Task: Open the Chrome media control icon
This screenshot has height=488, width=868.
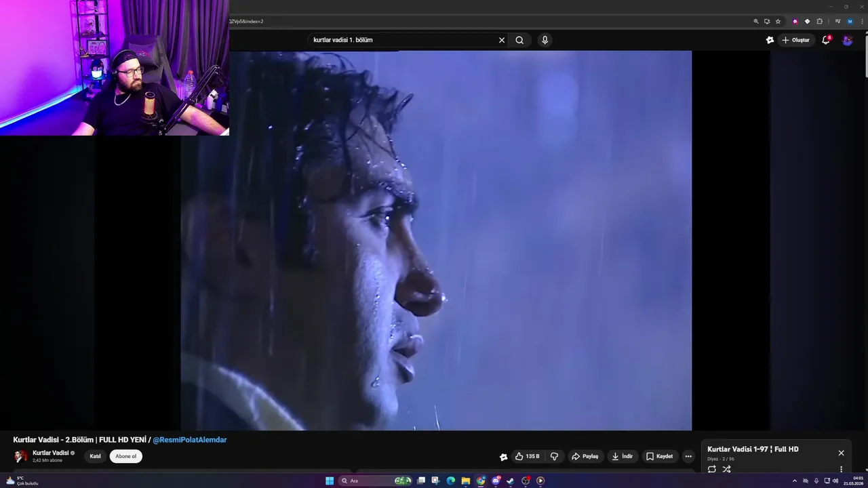Action: click(837, 21)
